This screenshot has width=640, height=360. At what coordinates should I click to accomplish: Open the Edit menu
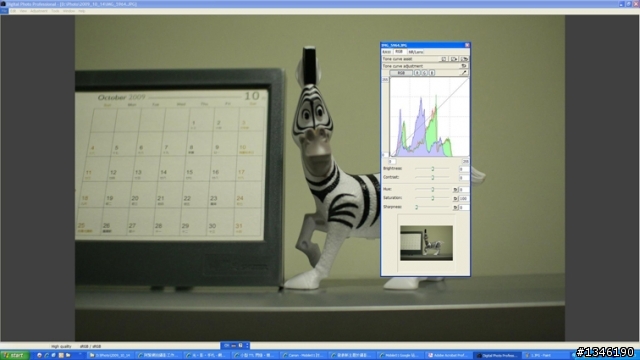13,11
